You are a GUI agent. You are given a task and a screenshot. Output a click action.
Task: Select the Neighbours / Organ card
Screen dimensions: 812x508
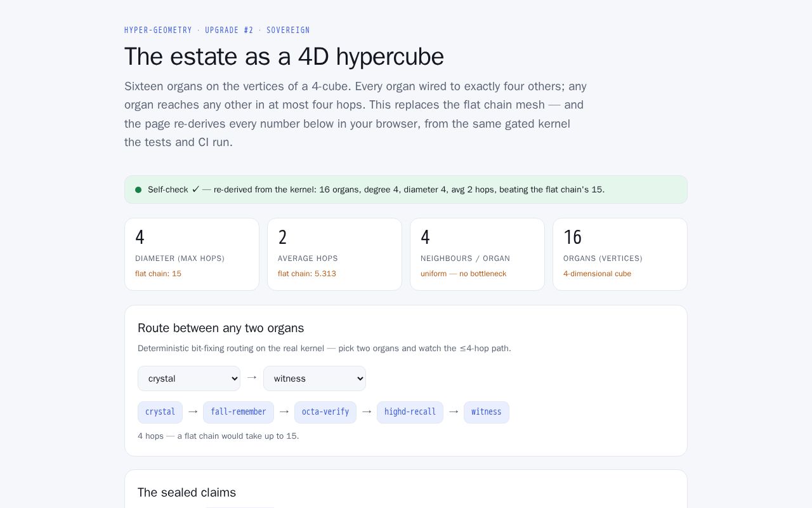click(477, 254)
